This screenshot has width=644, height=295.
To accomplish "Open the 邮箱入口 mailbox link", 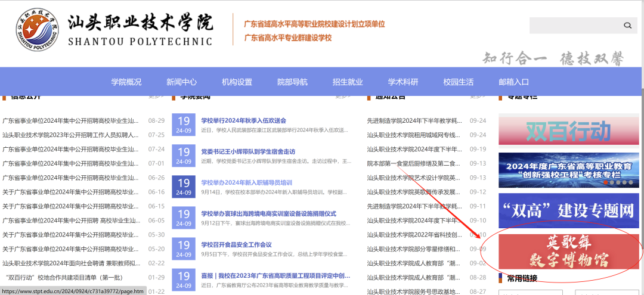I will pos(513,82).
